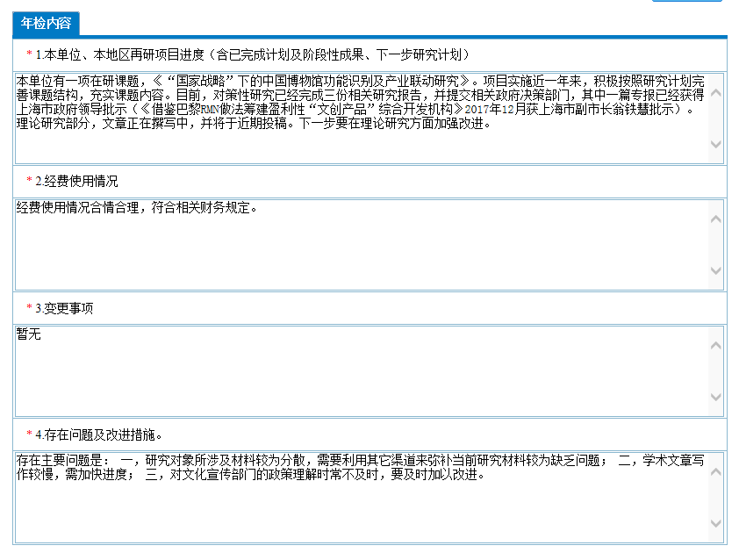Click scrollbar track middle of 变更事项 box

coord(715,371)
